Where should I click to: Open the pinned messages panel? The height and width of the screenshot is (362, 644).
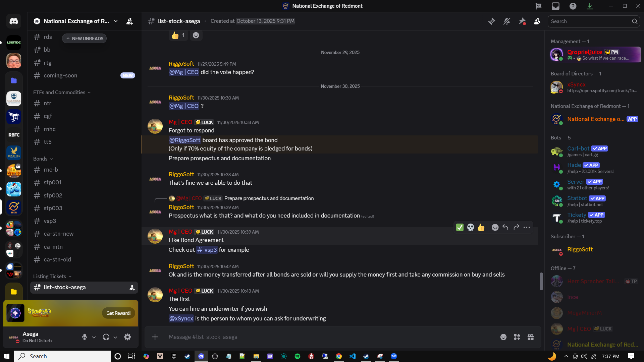pos(522,21)
